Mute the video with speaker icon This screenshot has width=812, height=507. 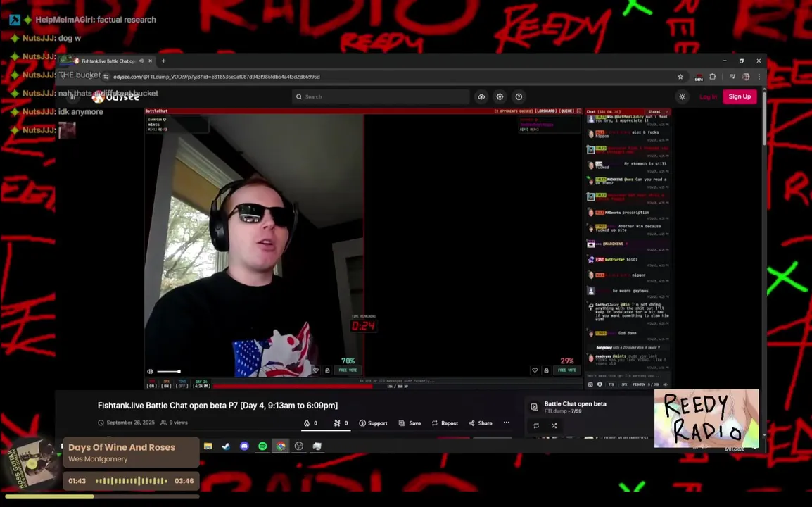[x=150, y=371]
